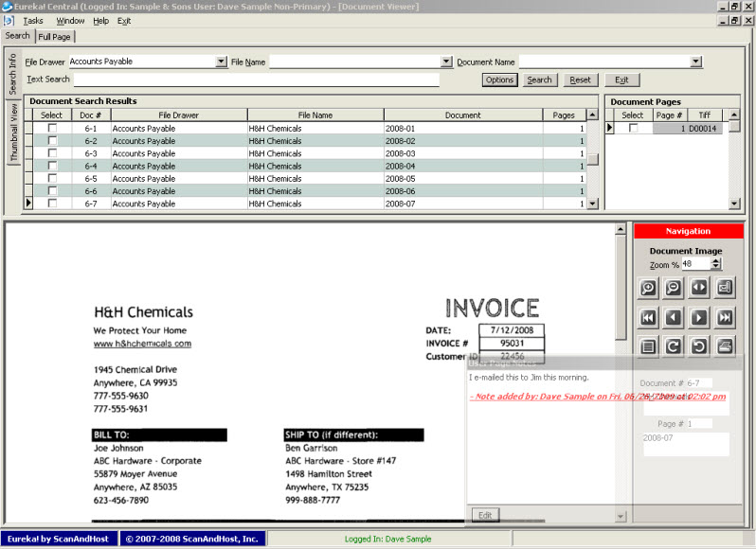This screenshot has height=549, width=756.
Task: Click the Exit menu item
Action: click(124, 21)
